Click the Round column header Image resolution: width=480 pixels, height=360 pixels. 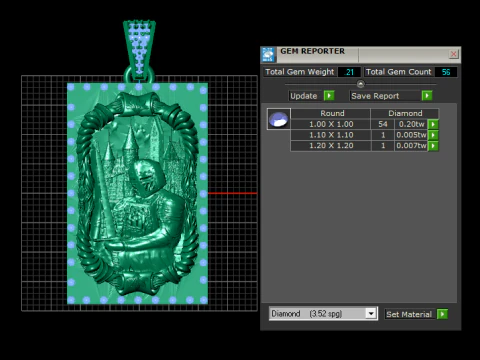332,113
